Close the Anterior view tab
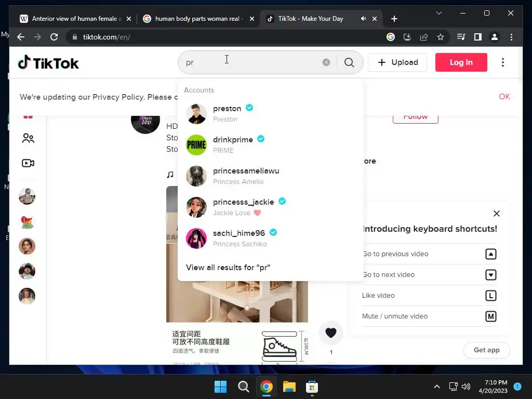532x399 pixels. (129, 19)
